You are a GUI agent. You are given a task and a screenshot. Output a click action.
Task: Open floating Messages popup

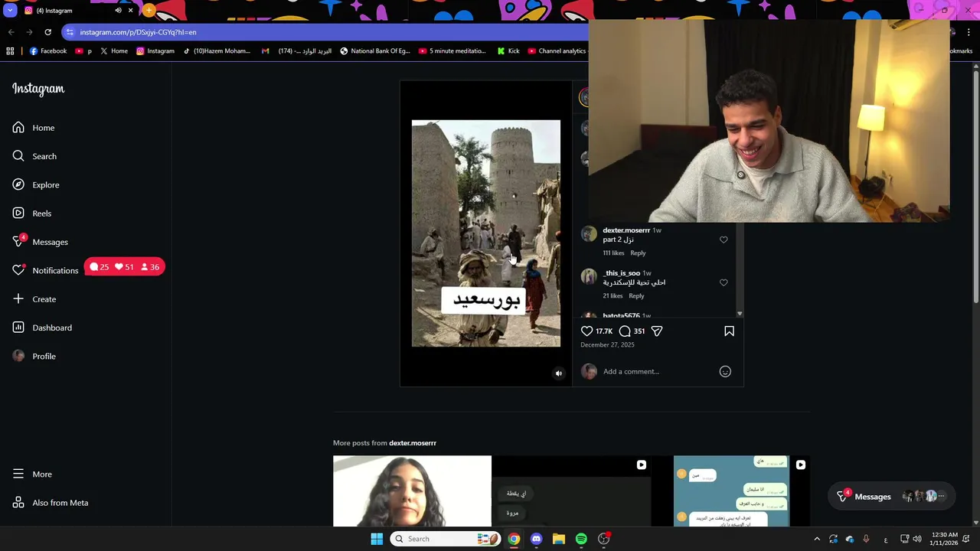(x=890, y=497)
